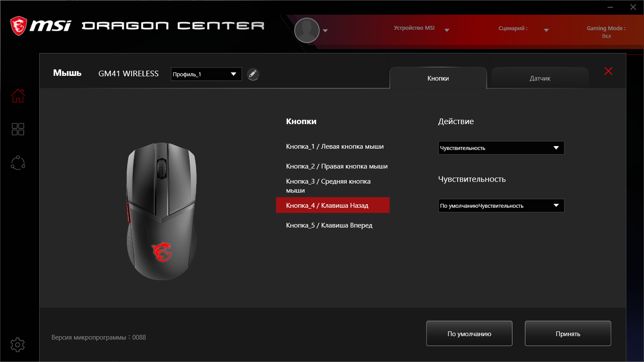Select Кнопка_5 Клавиша Вперед
This screenshot has height=362, width=644.
[x=329, y=225]
